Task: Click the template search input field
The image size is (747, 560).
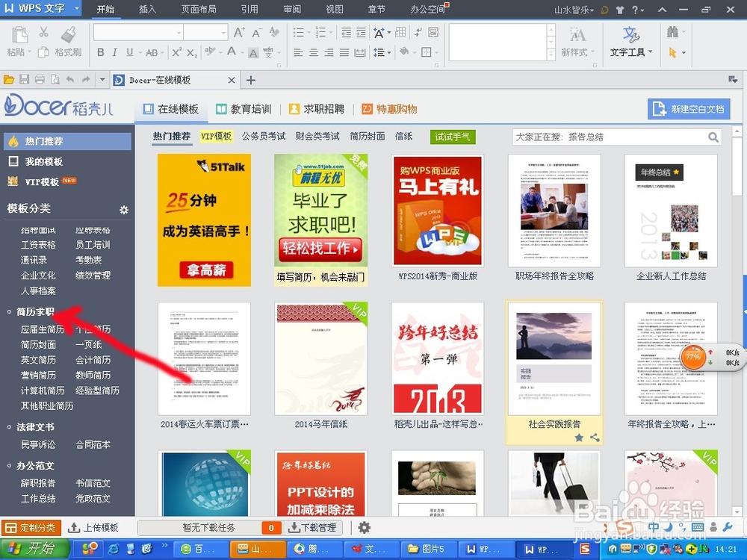Action: 610,137
